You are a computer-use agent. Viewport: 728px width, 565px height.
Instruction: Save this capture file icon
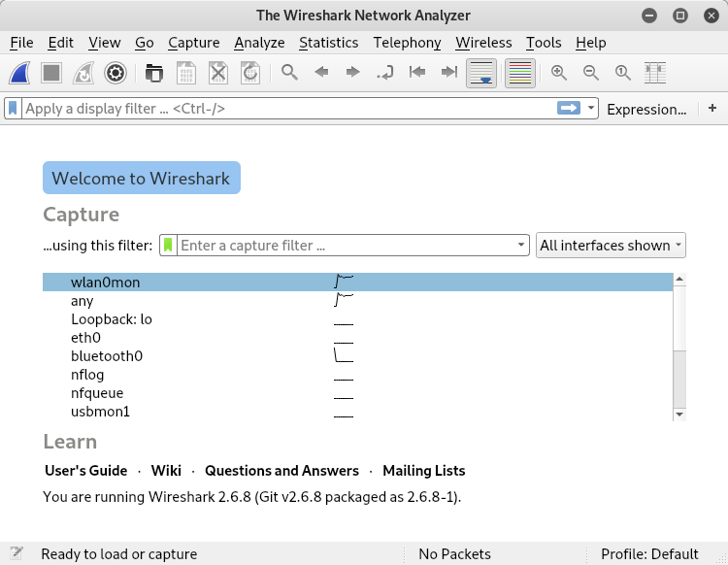186,73
